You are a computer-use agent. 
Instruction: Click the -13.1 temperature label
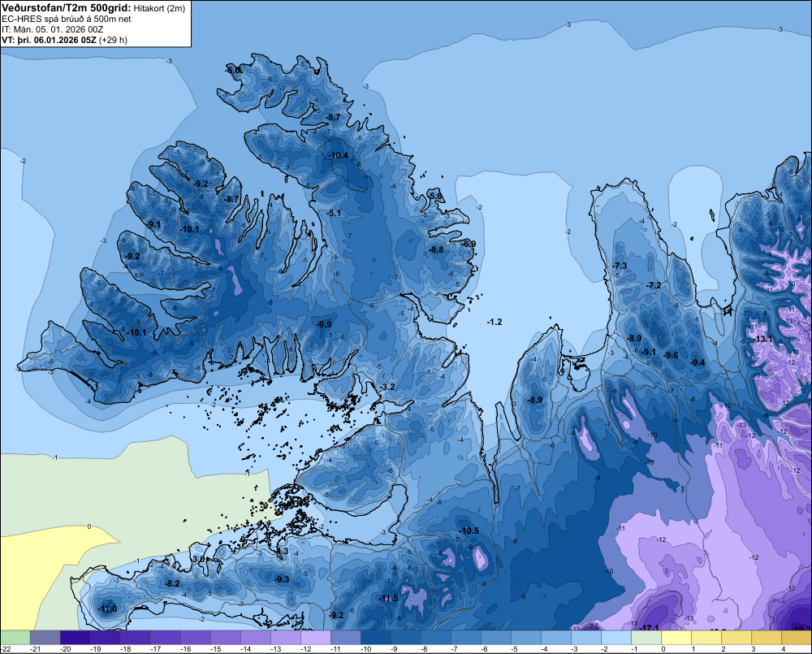(762, 339)
